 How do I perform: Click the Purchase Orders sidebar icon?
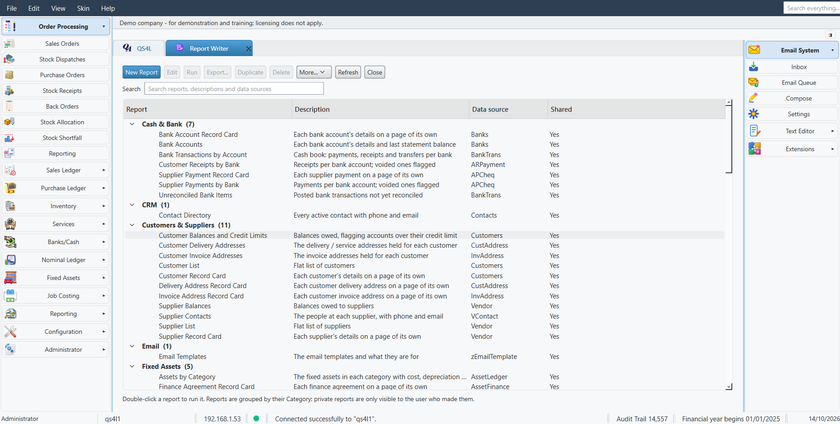9,75
